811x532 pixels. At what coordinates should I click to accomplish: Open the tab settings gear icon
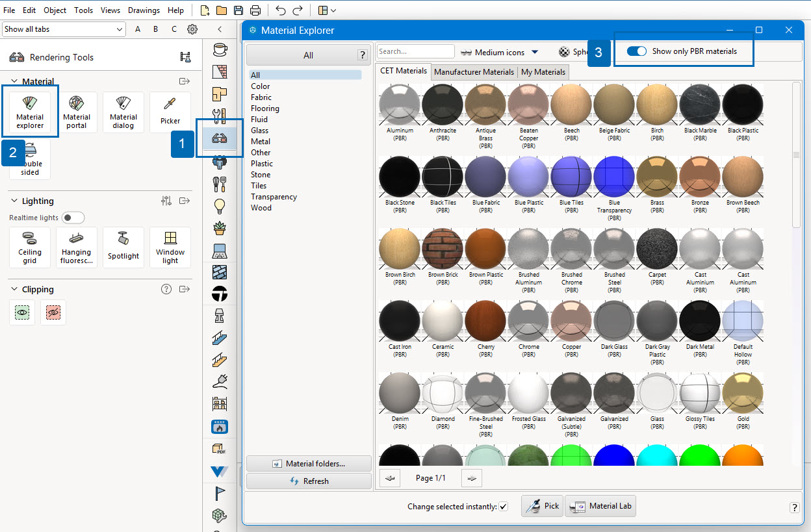pos(192,29)
